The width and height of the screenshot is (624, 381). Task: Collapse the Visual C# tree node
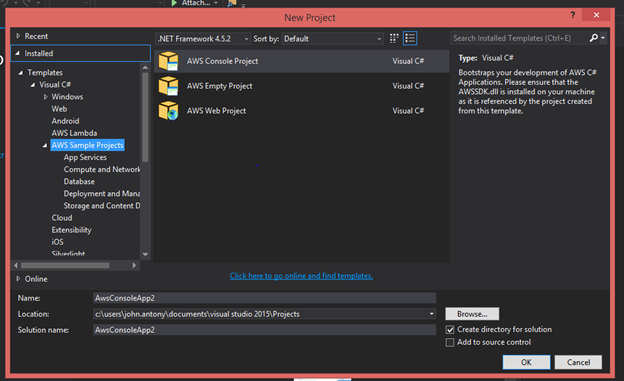pyautogui.click(x=33, y=85)
